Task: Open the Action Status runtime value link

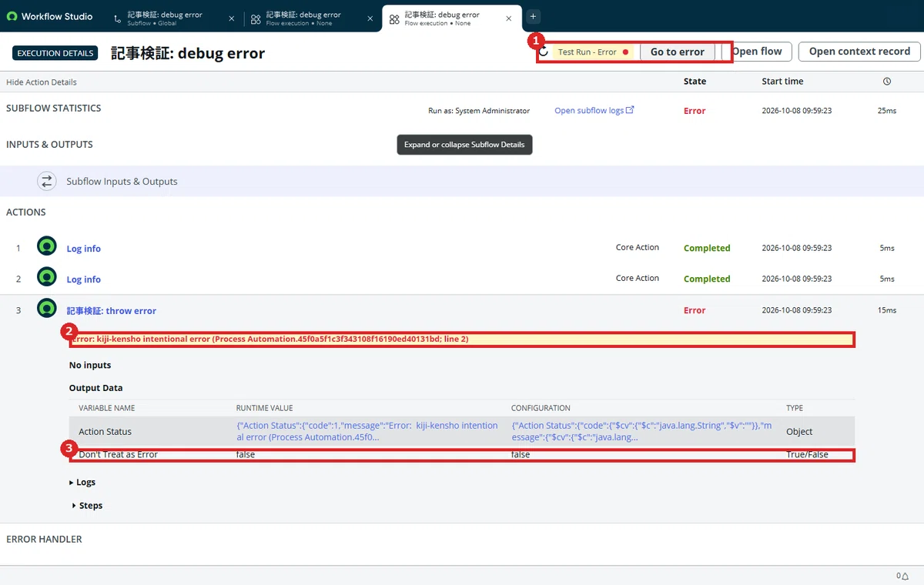Action: pyautogui.click(x=367, y=431)
